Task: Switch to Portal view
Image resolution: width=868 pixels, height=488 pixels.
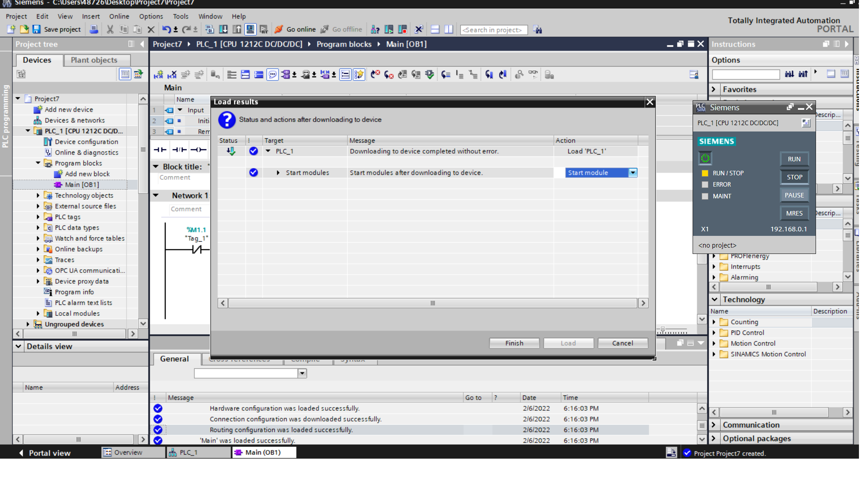Action: [x=45, y=453]
